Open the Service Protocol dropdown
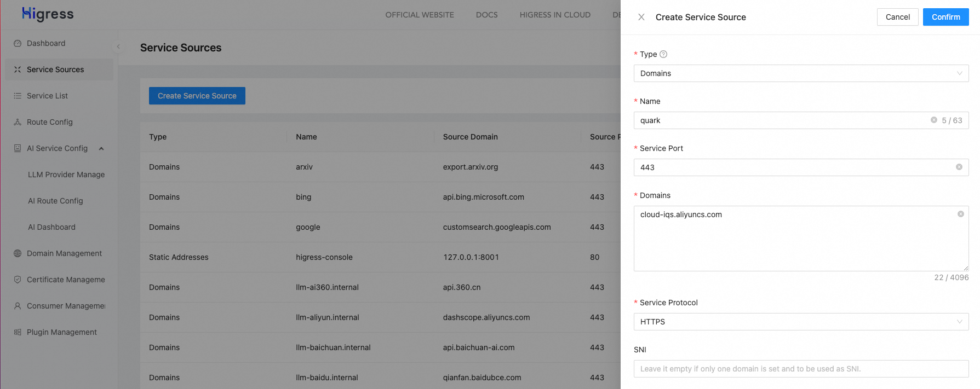This screenshot has height=389, width=980. (801, 322)
